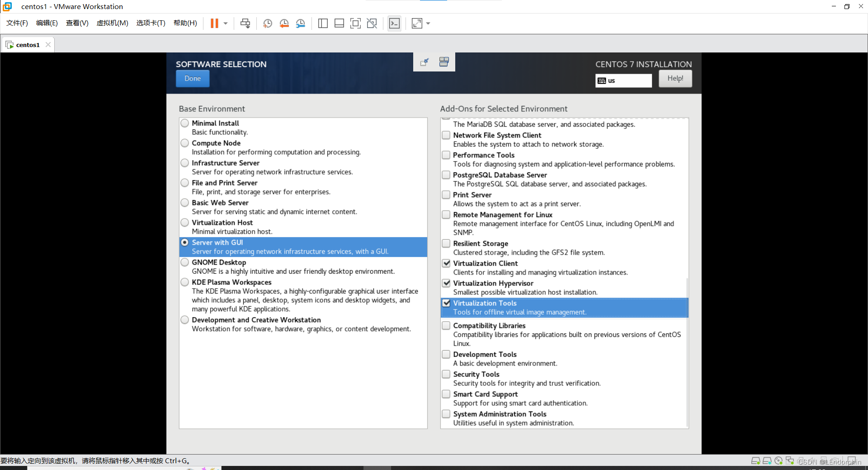Click the Help! button

click(x=675, y=78)
